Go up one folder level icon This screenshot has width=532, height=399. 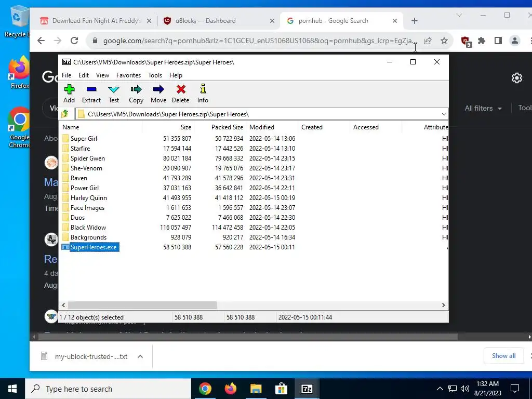65,114
